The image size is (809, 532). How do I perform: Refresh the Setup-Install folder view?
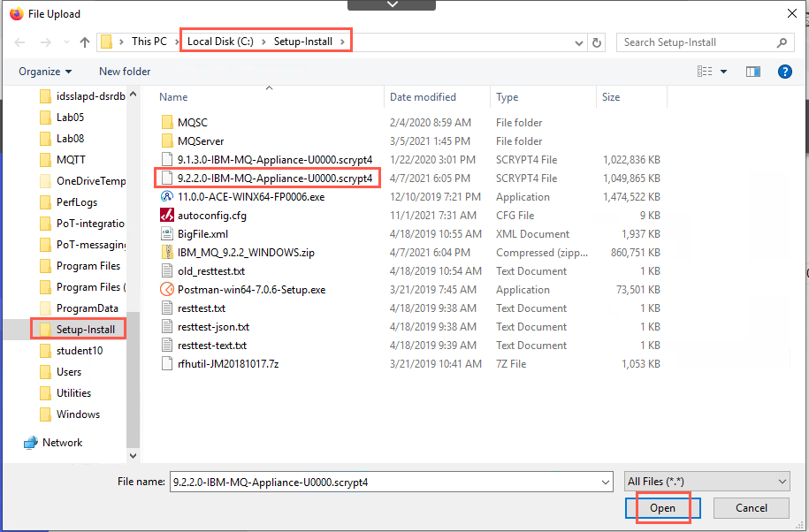[597, 42]
